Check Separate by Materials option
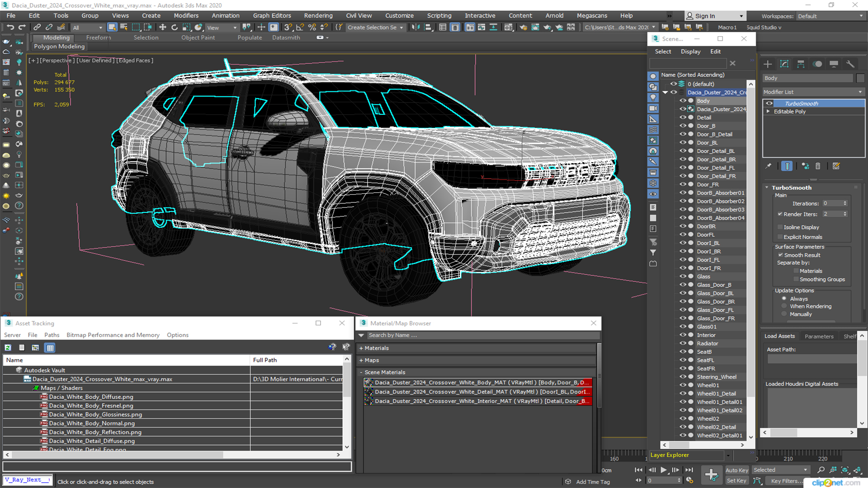868x488 pixels. point(796,271)
